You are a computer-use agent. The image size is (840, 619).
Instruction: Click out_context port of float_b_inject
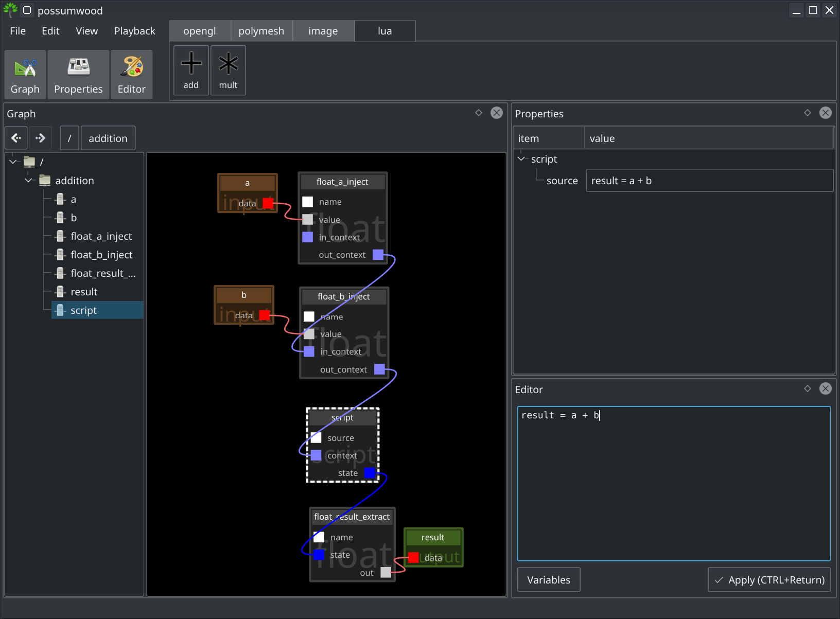point(380,369)
